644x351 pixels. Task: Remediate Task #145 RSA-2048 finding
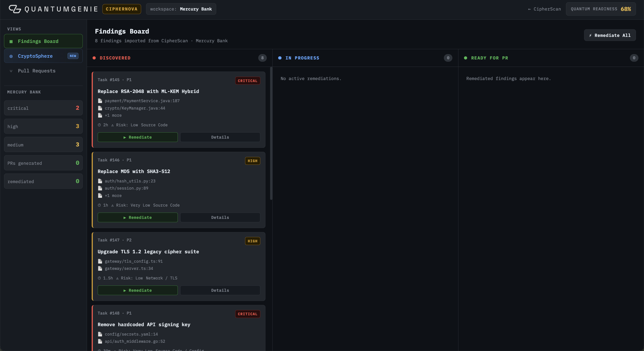[x=138, y=137]
